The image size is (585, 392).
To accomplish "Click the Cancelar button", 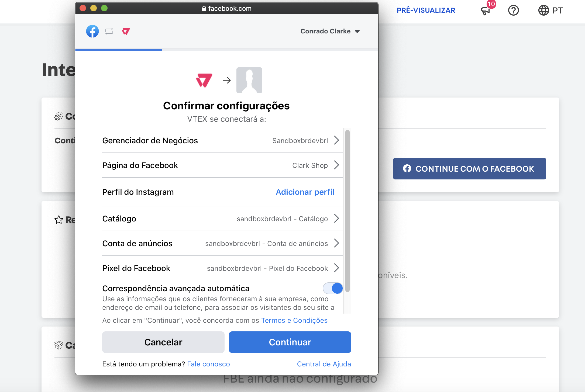I will pos(163,342).
